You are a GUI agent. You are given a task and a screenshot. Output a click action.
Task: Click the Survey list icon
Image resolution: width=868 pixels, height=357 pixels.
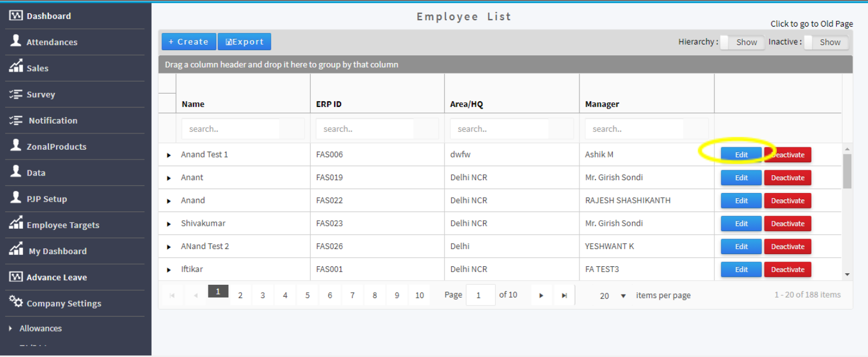pyautogui.click(x=16, y=94)
